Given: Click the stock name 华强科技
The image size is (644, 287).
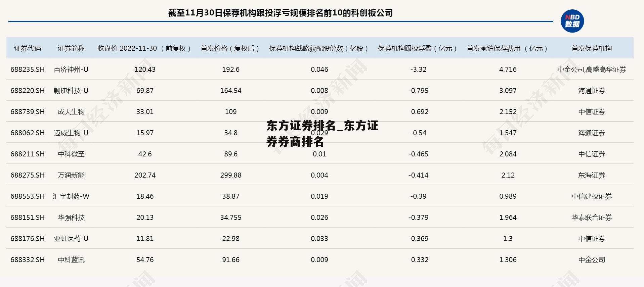Looking at the screenshot, I should [71, 218].
